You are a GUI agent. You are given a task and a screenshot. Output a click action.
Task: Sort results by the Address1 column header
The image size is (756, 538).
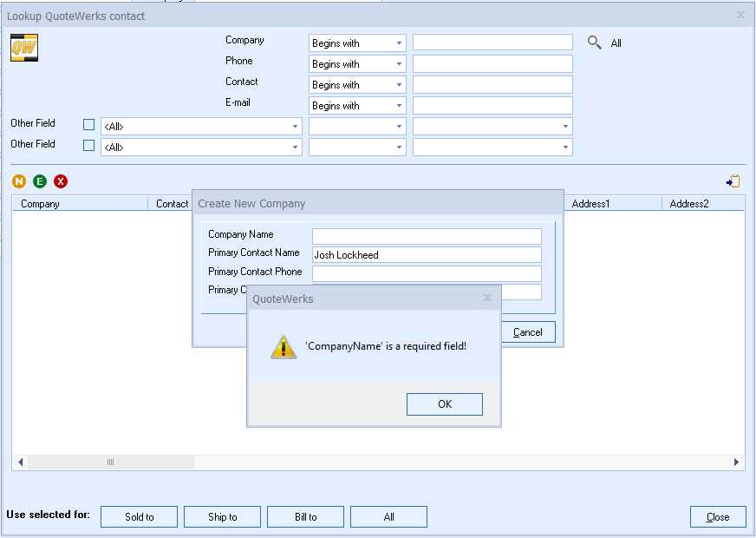pyautogui.click(x=613, y=204)
